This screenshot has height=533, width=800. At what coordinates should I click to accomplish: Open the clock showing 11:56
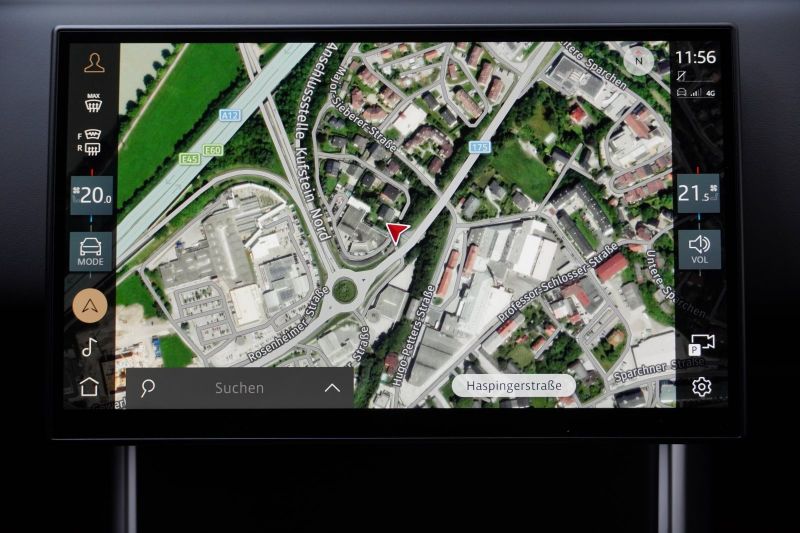coord(695,57)
